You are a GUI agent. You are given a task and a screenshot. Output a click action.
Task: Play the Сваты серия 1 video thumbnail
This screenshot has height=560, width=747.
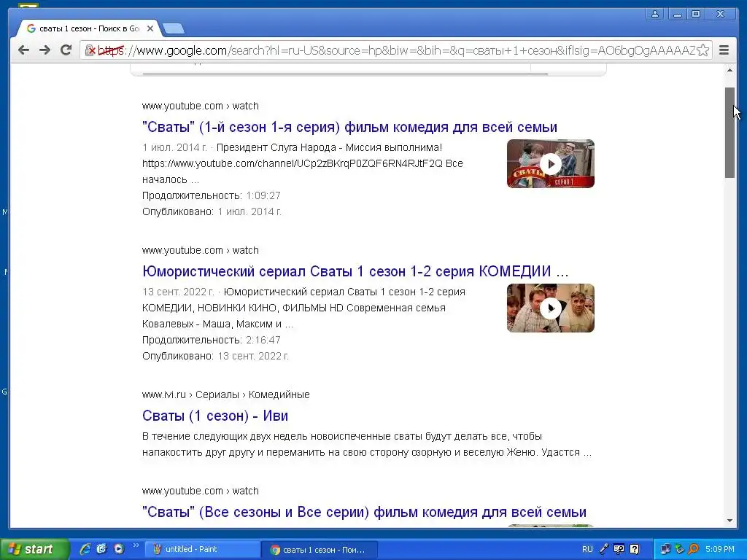tap(551, 164)
